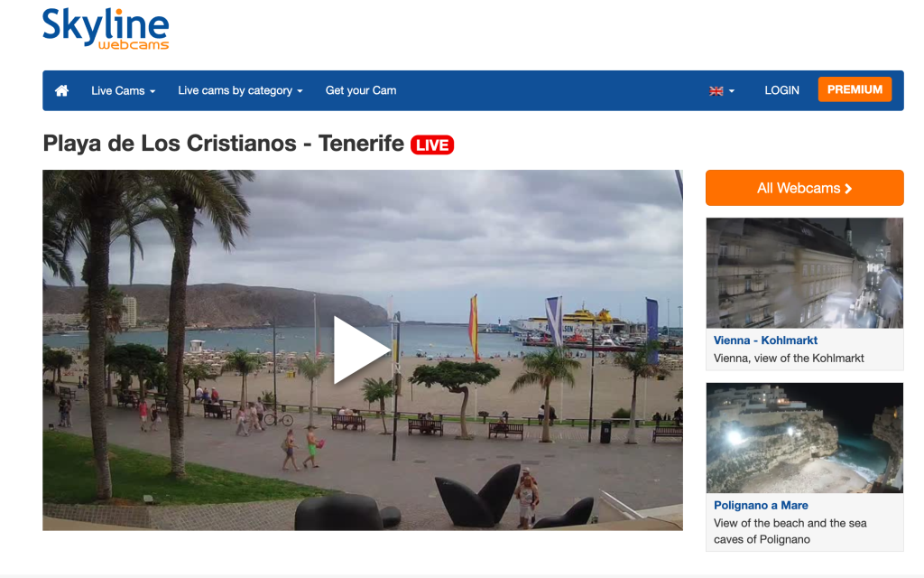Click 'View of the beach and the sea caves' text
The width and height of the screenshot is (924, 578).
pyautogui.click(x=790, y=531)
